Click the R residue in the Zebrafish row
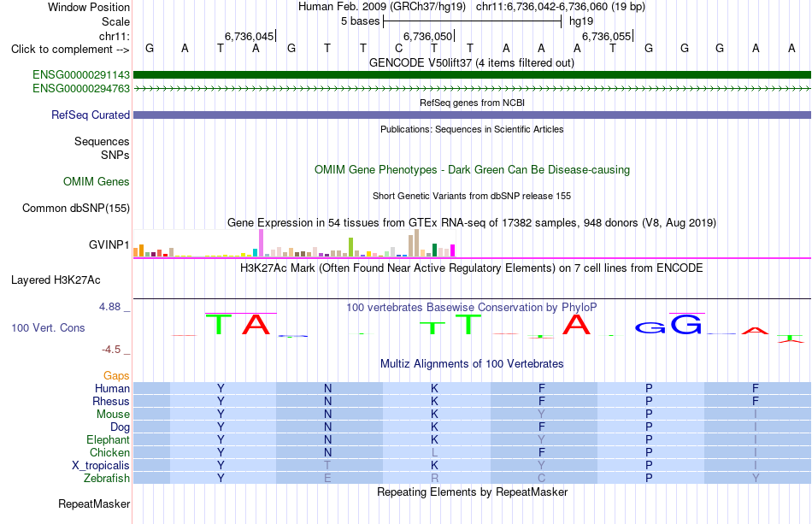Image resolution: width=812 pixels, height=524 pixels. pyautogui.click(x=434, y=478)
